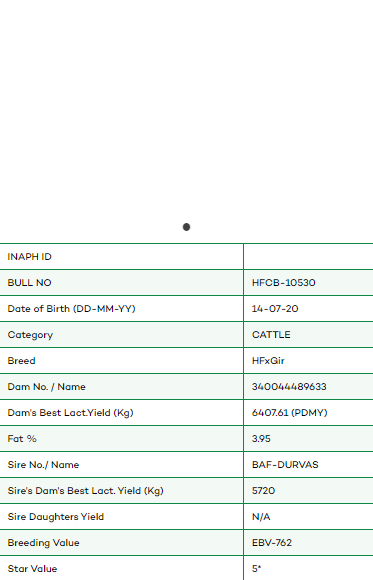Click the CATTLE category value

pyautogui.click(x=271, y=335)
